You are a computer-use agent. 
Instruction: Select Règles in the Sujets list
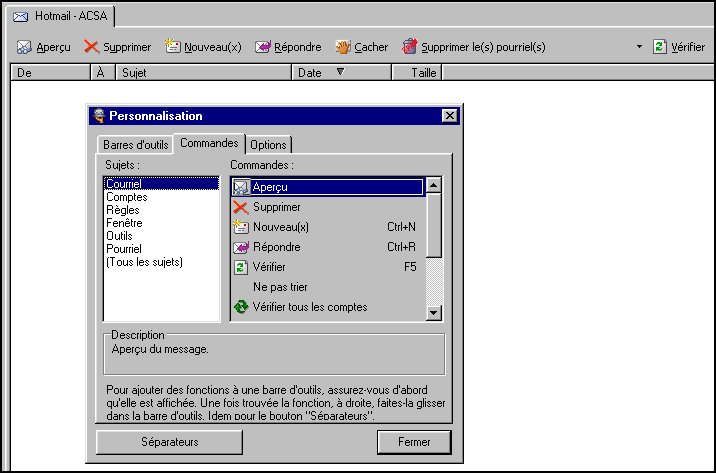(122, 210)
